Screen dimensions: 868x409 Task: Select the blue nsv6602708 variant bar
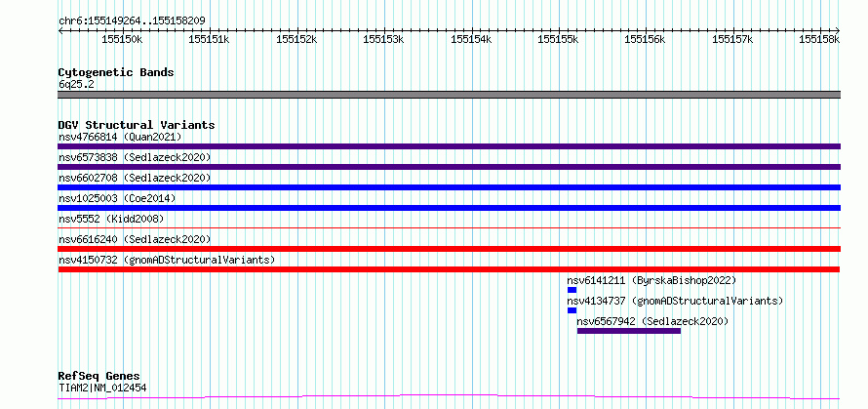pos(449,187)
